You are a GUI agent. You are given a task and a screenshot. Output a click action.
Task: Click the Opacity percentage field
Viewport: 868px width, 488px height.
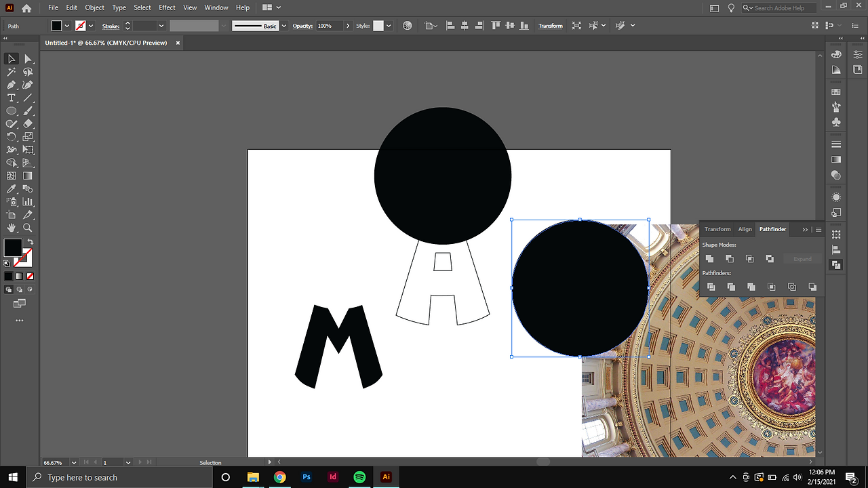point(328,26)
